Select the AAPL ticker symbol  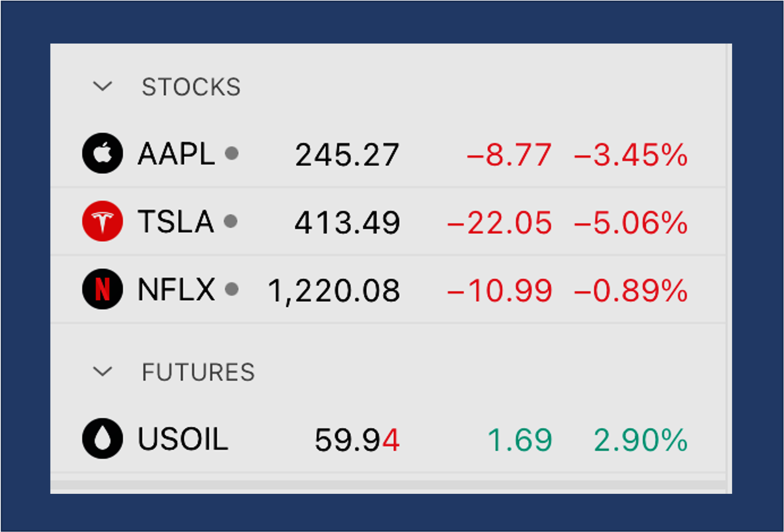(x=176, y=154)
